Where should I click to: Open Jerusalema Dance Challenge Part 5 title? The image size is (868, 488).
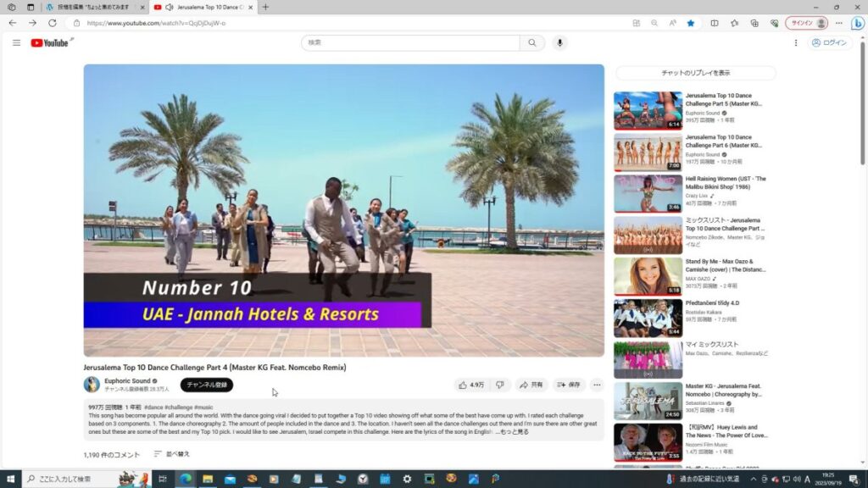[724, 100]
